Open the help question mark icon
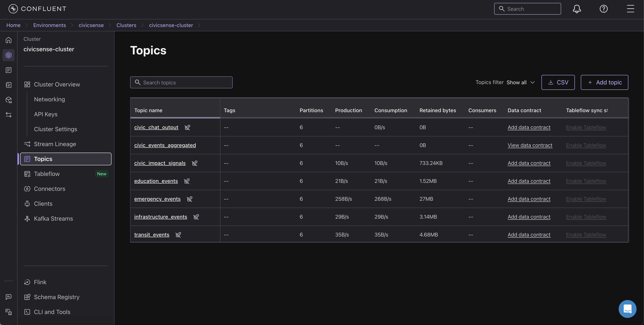This screenshot has width=644, height=325. coord(604,9)
